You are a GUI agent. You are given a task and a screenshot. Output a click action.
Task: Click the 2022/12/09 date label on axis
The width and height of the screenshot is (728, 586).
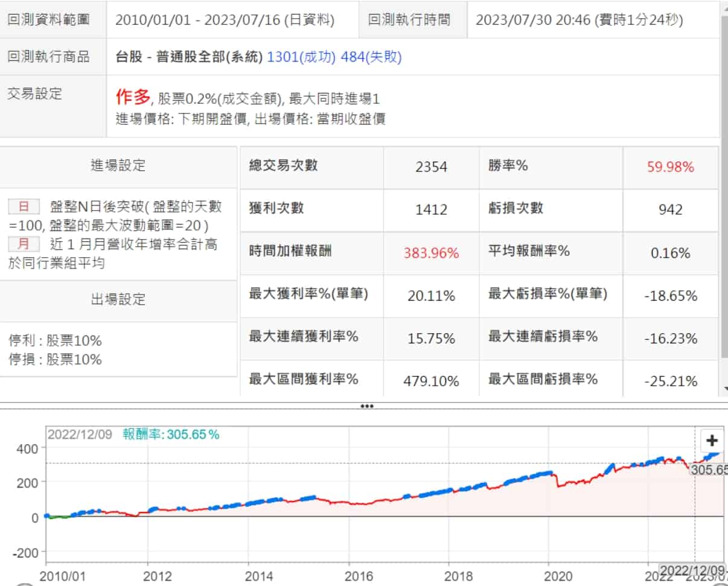pos(692,570)
